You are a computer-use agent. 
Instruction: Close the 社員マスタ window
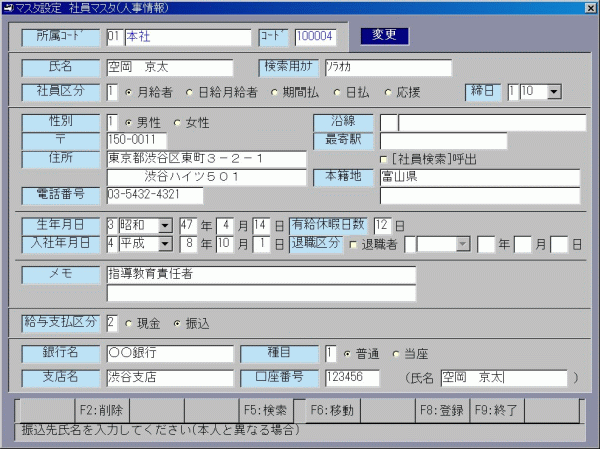[x=587, y=8]
